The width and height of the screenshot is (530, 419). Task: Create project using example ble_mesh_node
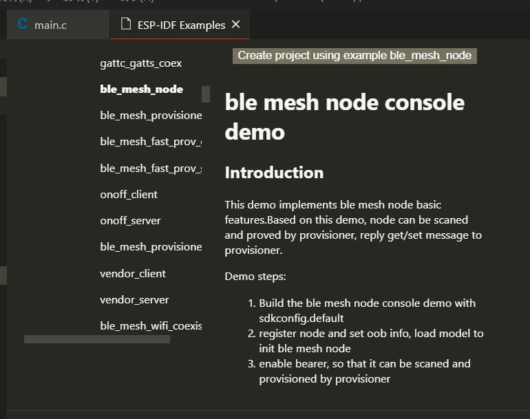point(355,56)
